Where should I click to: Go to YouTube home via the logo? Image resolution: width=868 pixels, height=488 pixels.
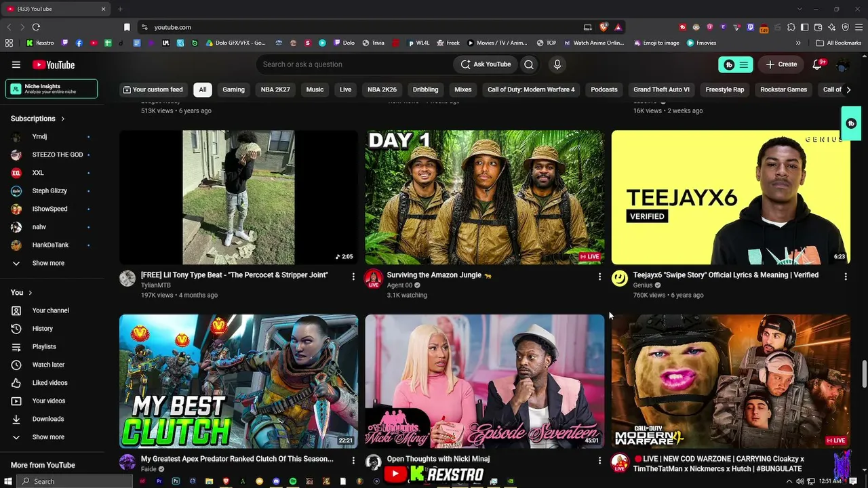click(x=54, y=64)
